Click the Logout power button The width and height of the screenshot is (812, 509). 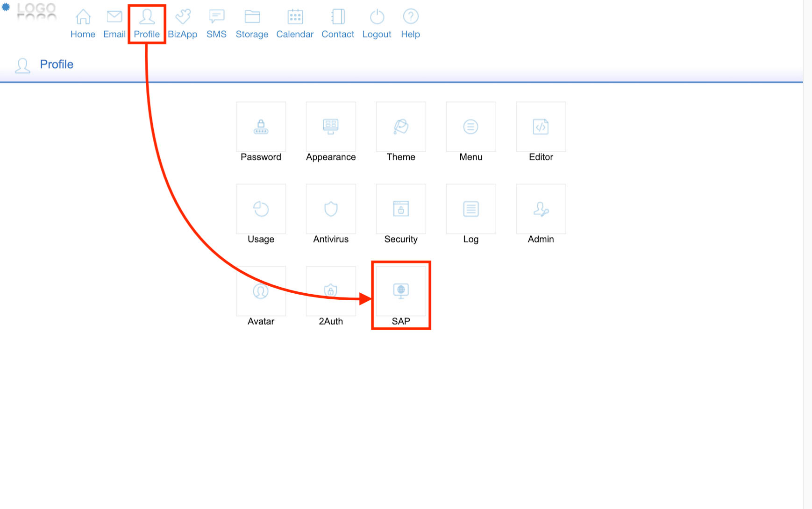(377, 24)
